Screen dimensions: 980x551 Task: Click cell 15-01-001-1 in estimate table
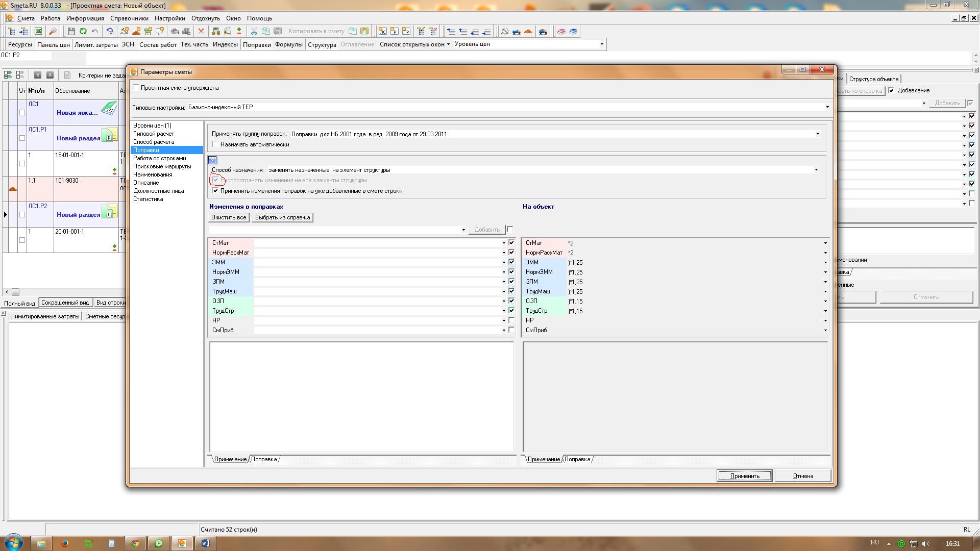coord(86,163)
